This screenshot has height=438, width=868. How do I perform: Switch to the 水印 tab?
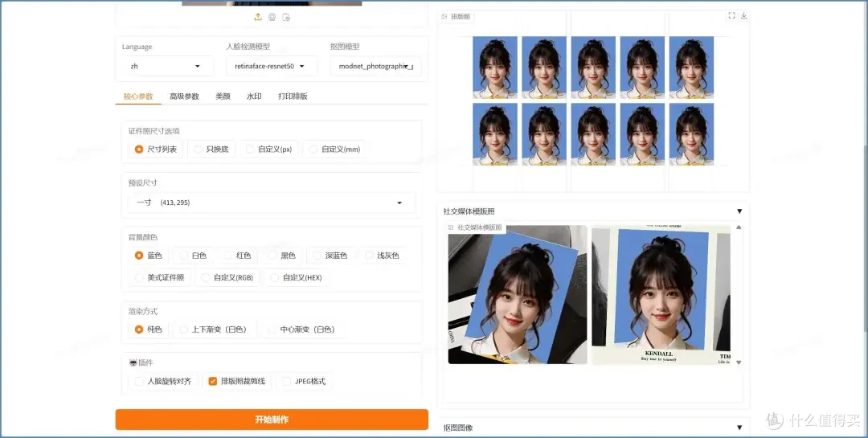(254, 96)
